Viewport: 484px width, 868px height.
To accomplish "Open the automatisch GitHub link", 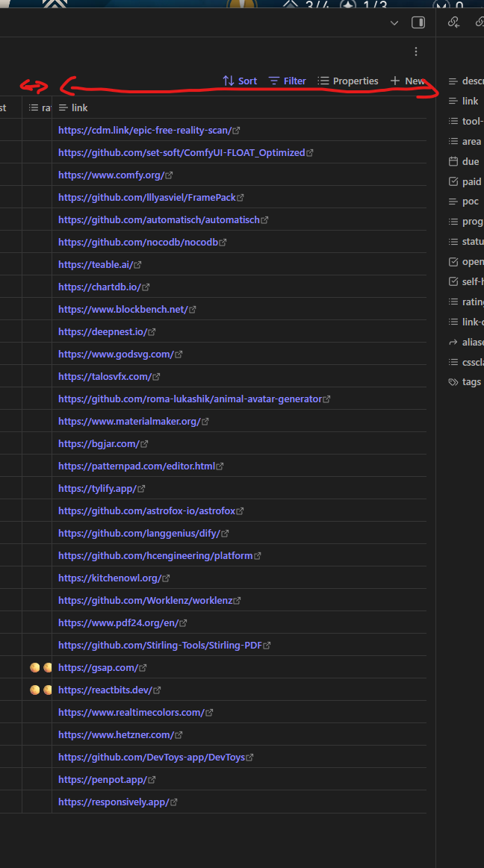I will (159, 219).
